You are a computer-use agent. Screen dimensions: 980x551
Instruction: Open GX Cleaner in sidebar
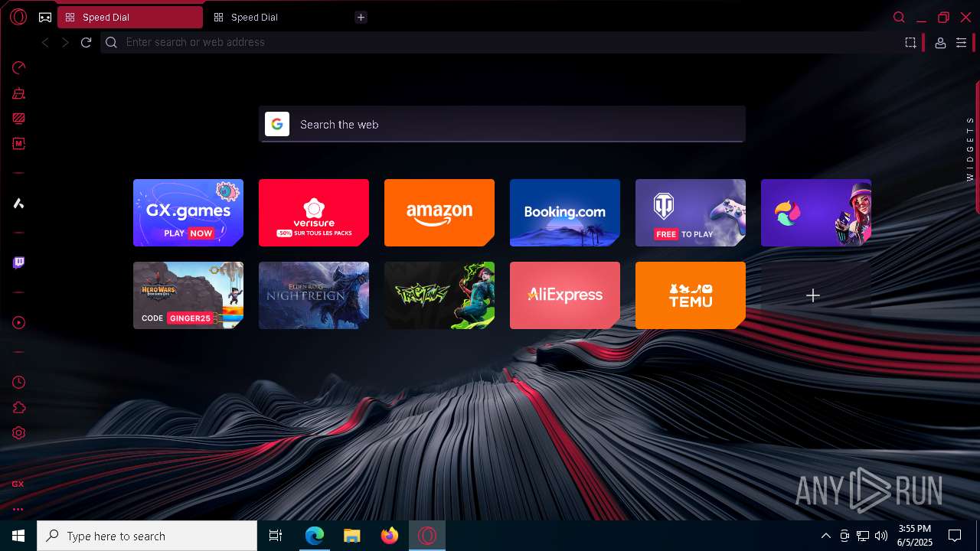[19, 93]
